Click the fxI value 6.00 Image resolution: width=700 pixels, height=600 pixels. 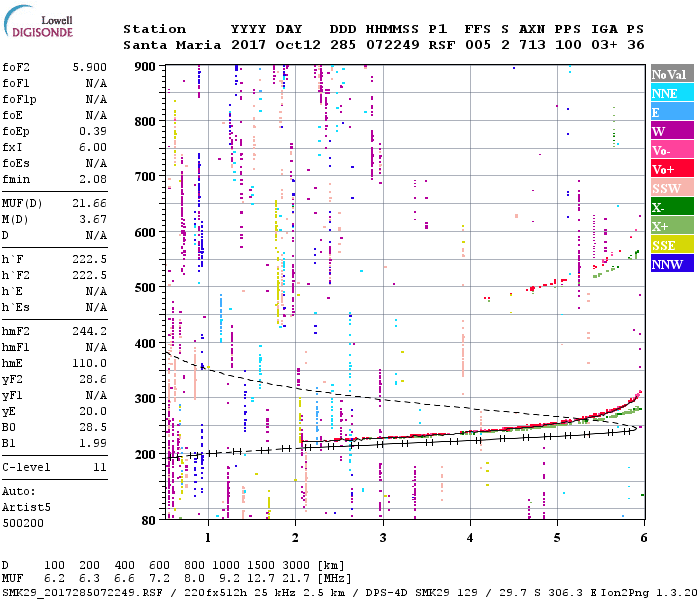tap(93, 147)
